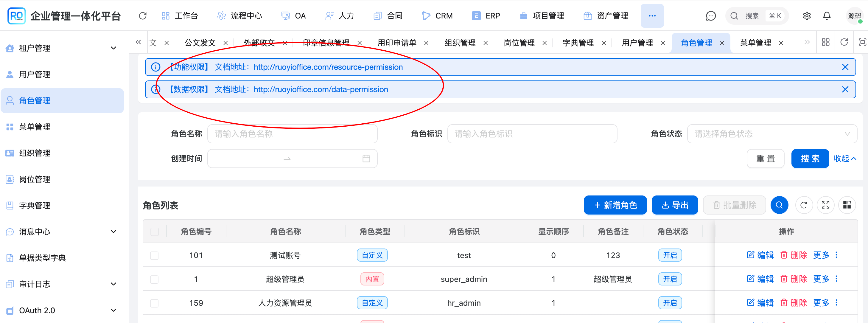Open more actions dots for 超级管理员 row
The image size is (868, 323).
click(836, 279)
